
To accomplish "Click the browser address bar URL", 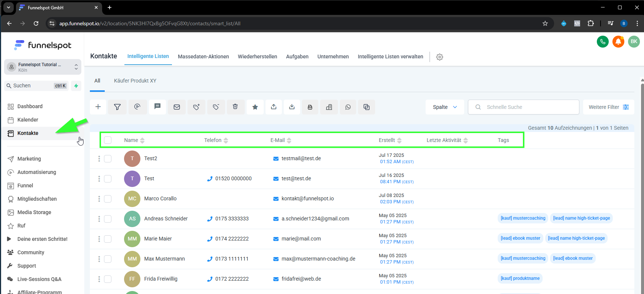I will pyautogui.click(x=150, y=23).
